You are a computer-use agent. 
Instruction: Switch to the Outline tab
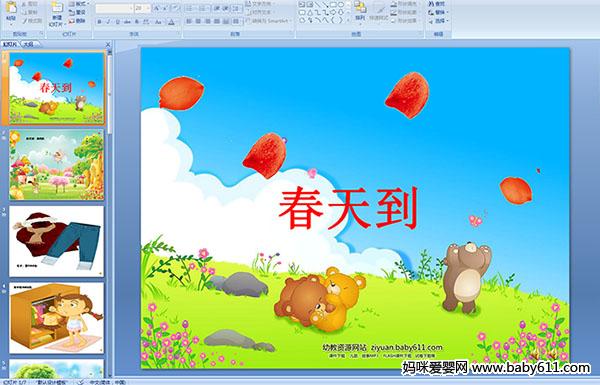tap(29, 44)
